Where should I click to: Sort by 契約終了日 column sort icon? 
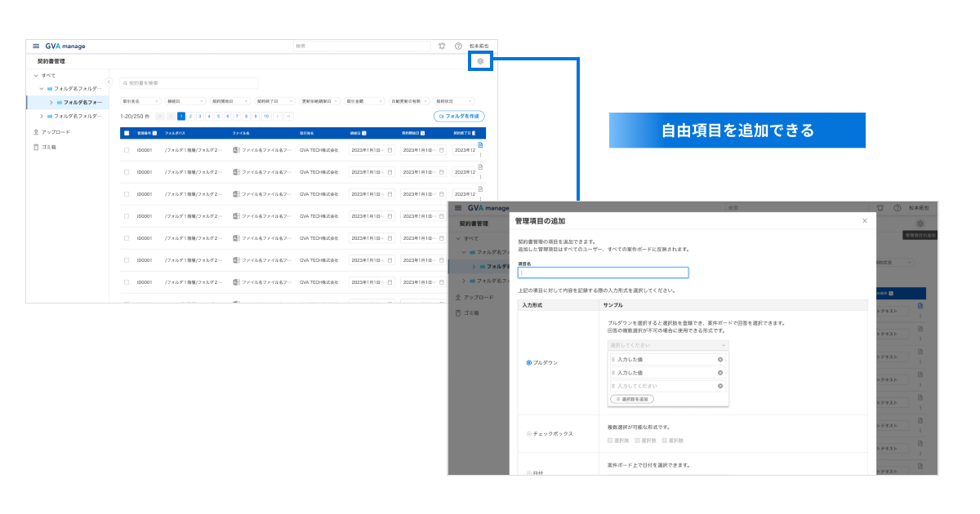474,132
